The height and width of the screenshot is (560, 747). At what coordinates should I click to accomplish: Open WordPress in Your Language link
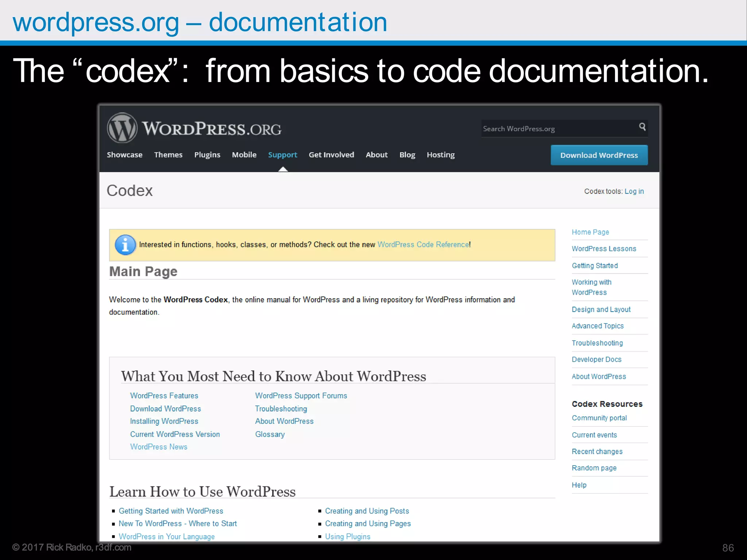click(x=167, y=537)
